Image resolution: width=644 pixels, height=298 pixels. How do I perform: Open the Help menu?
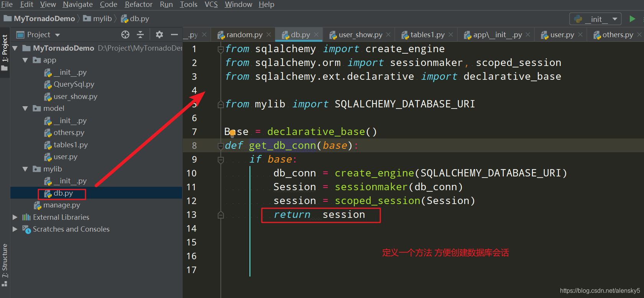pos(266,4)
